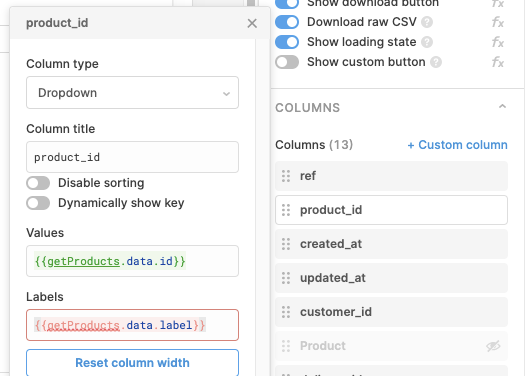This screenshot has width=525, height=376.
Task: Toggle Show loading state switch
Action: pos(287,42)
